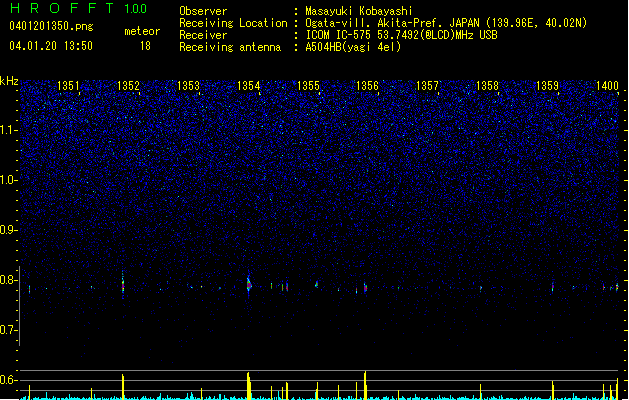
Task: Click the kHz axis unit label
Action: [x=9, y=81]
